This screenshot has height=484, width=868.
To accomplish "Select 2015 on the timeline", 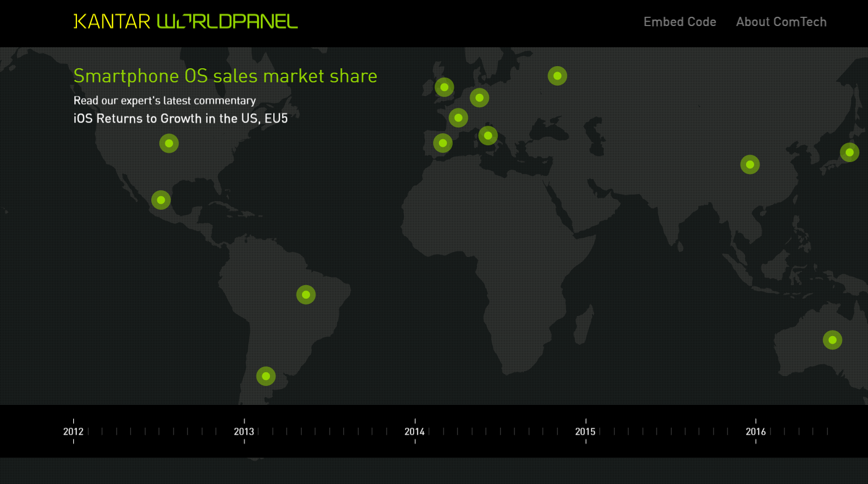I will (x=586, y=431).
